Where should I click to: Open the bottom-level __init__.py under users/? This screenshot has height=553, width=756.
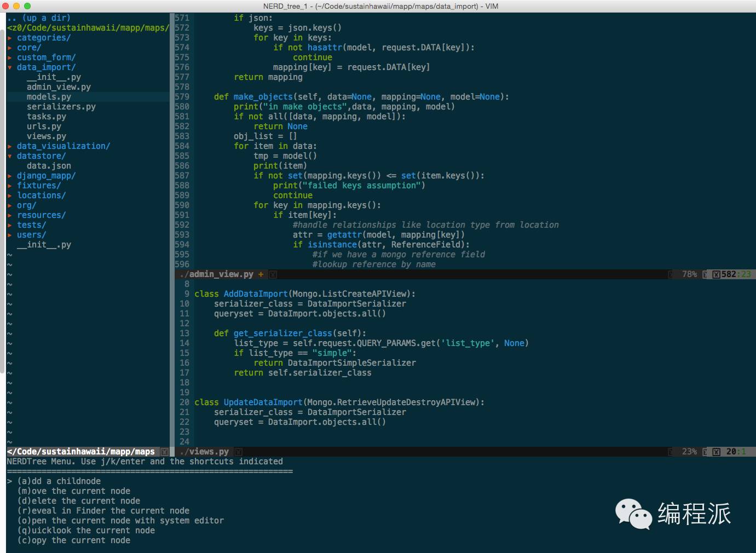coord(44,245)
